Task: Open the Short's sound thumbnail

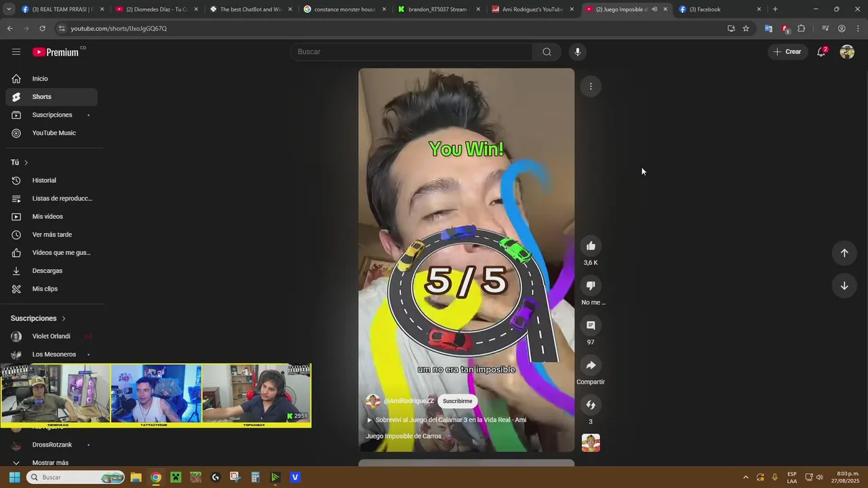Action: 591,443
